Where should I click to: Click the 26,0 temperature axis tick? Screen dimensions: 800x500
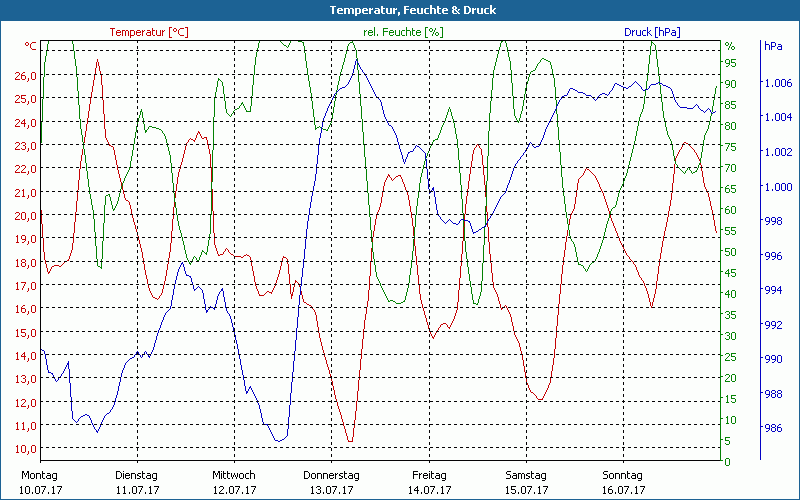tap(25, 75)
